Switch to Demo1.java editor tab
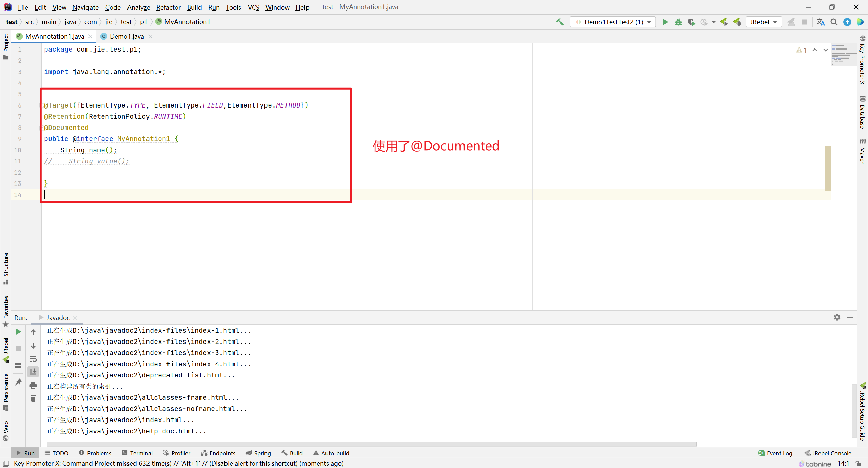This screenshot has width=868, height=468. coord(126,36)
